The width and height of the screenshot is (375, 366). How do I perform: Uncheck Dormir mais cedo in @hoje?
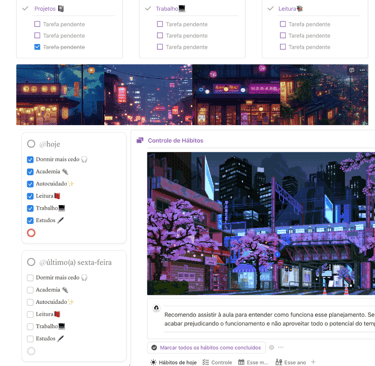[30, 160]
